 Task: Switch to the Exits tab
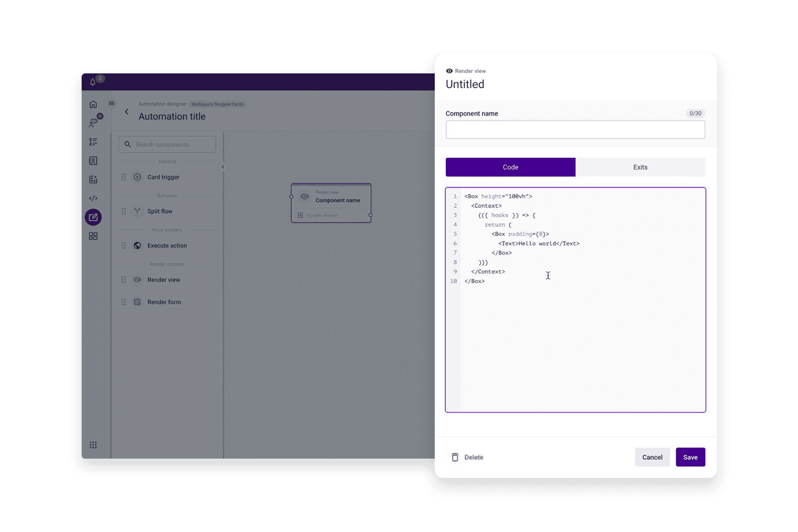tap(640, 167)
